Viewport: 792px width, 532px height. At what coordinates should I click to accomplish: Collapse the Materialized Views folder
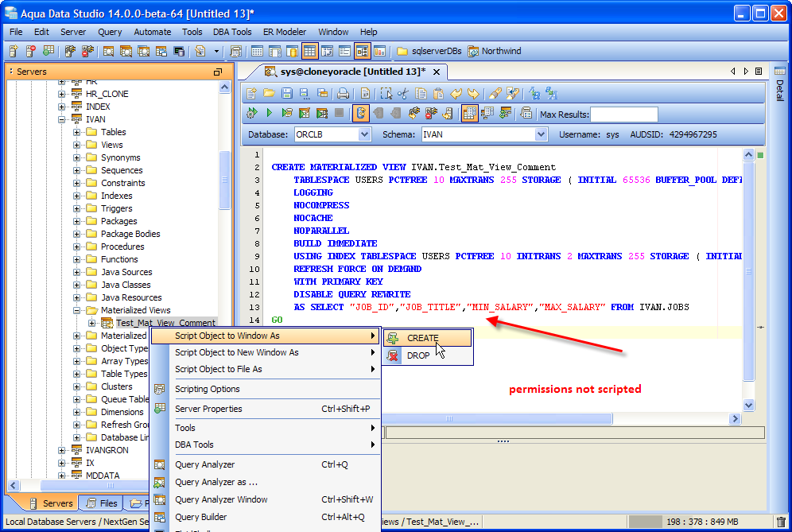click(x=77, y=311)
